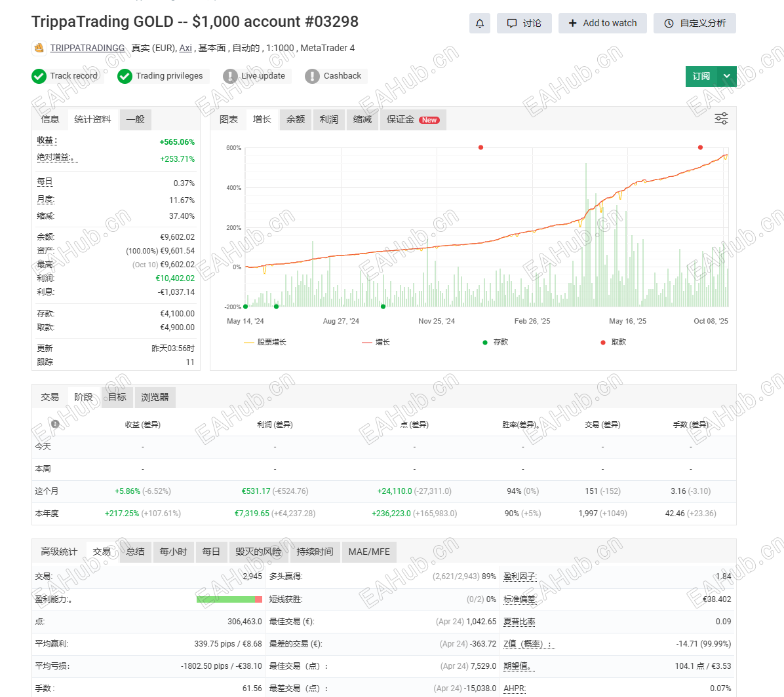Click the Z值 (概率) label
Image resolution: width=784 pixels, height=697 pixels.
click(x=528, y=644)
